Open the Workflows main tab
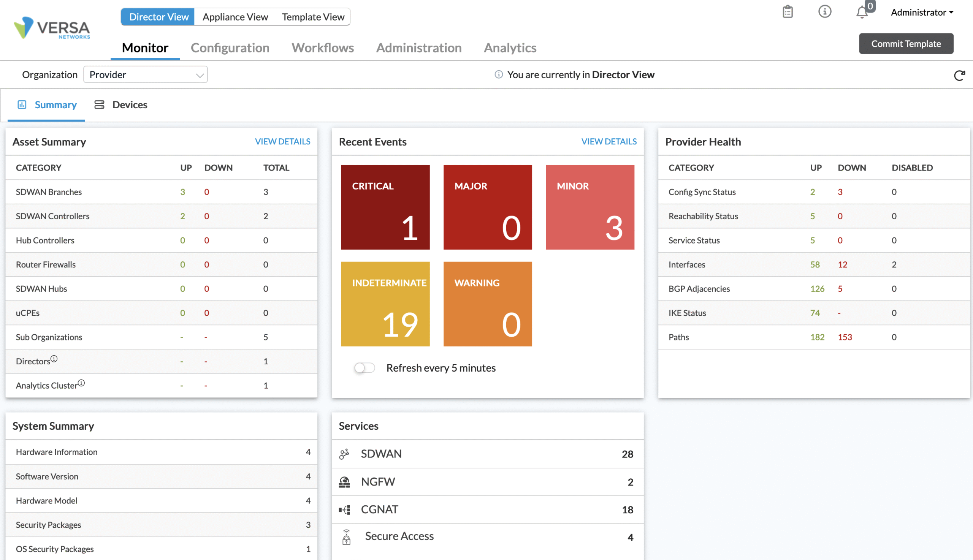The image size is (973, 560). click(x=322, y=48)
